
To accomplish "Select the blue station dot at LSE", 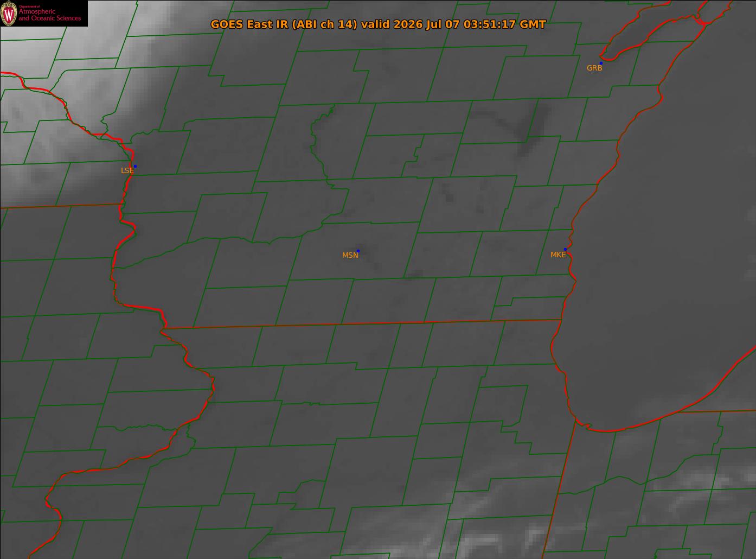I will click(x=135, y=166).
